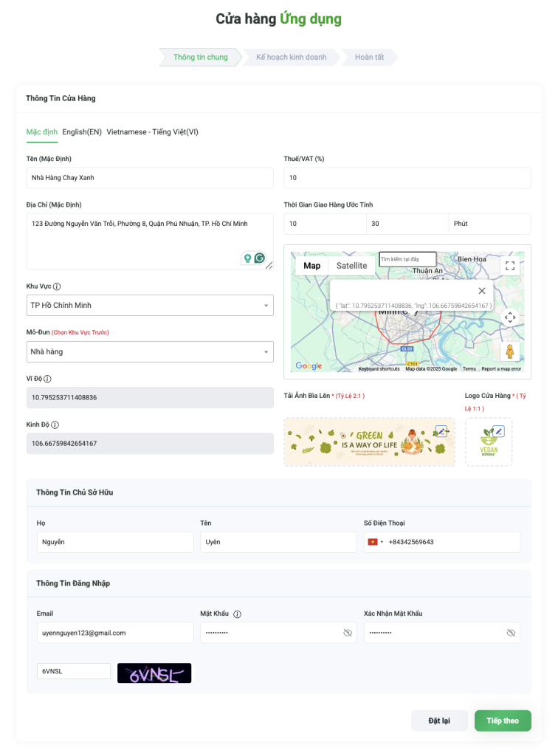This screenshot has width=558, height=756.
Task: Show password in Mật Khẩu field
Action: click(x=348, y=633)
